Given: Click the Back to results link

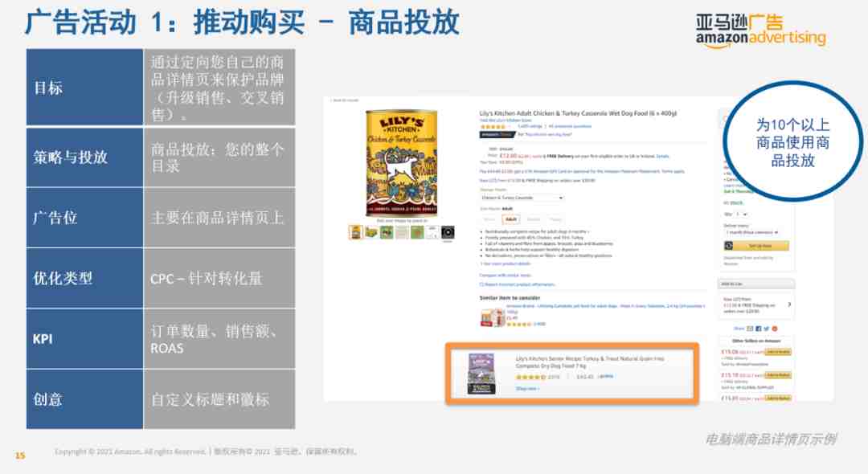Looking at the screenshot, I should pos(345,100).
